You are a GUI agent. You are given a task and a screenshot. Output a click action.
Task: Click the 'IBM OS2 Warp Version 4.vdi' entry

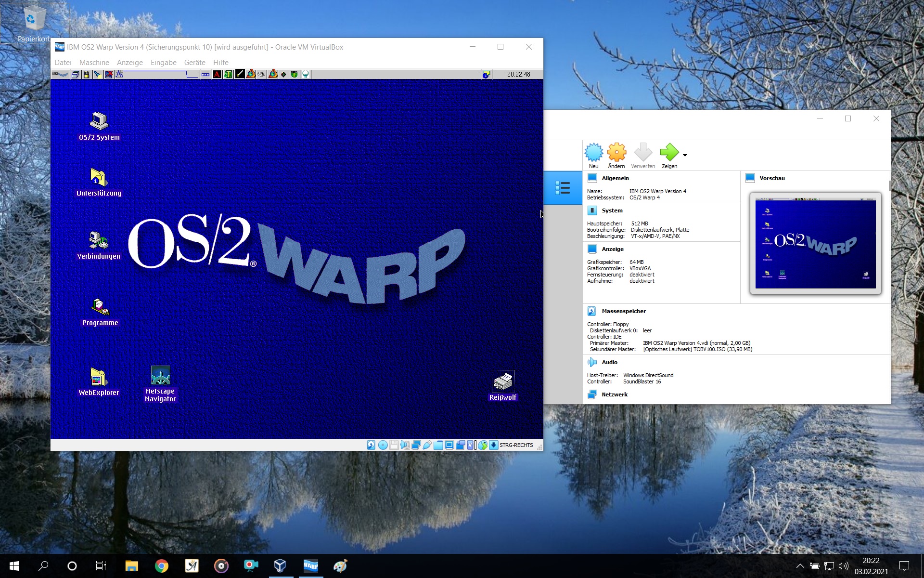coord(696,343)
